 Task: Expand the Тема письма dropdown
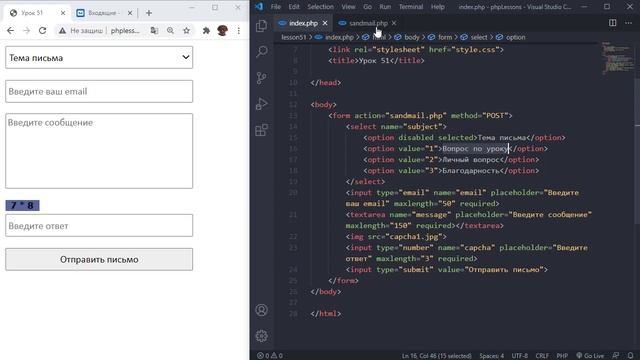click(99, 58)
